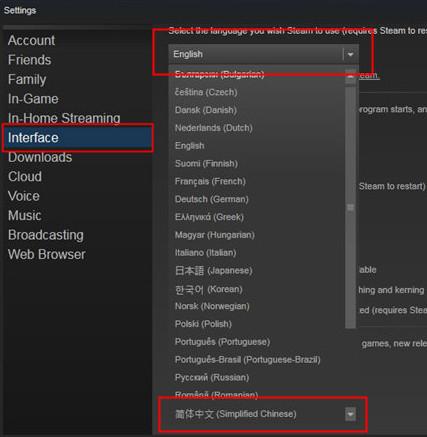Open the English language dropdown
The width and height of the screenshot is (427, 437).
[263, 54]
